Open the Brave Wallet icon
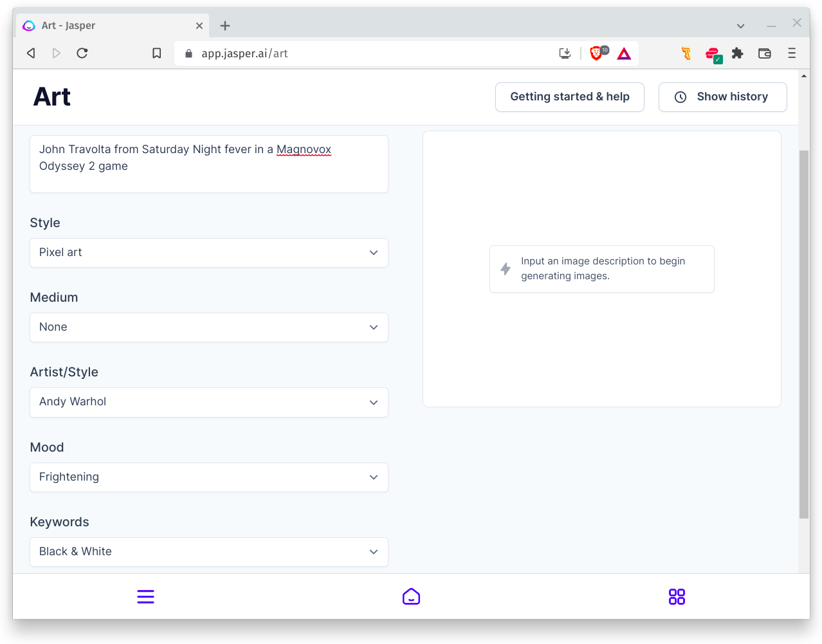Image resolution: width=822 pixels, height=644 pixels. [x=765, y=53]
